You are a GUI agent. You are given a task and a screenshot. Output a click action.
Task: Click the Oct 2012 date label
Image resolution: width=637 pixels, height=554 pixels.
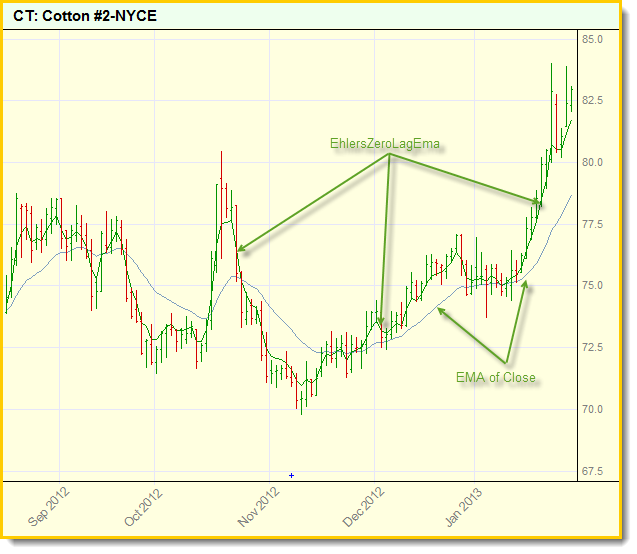[141, 508]
